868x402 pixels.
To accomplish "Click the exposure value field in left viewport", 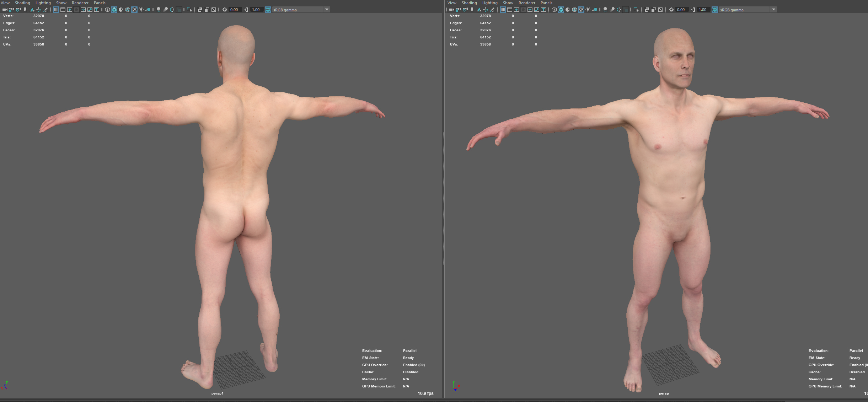I will (234, 10).
